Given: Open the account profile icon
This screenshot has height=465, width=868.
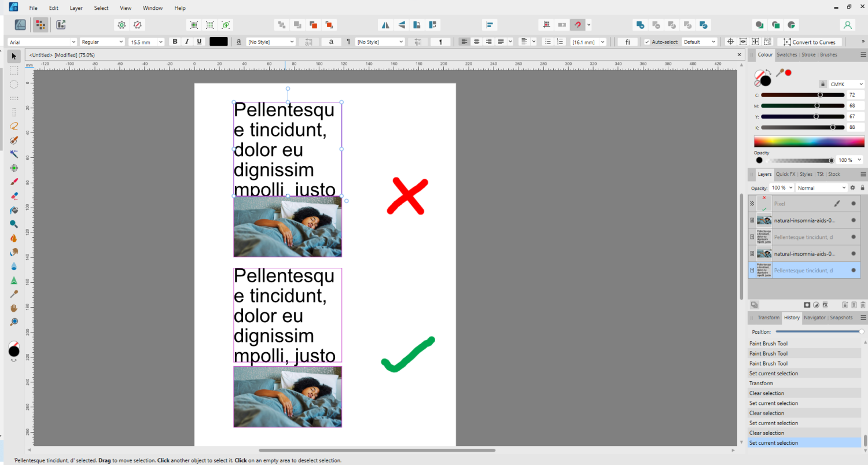Looking at the screenshot, I should click(847, 25).
